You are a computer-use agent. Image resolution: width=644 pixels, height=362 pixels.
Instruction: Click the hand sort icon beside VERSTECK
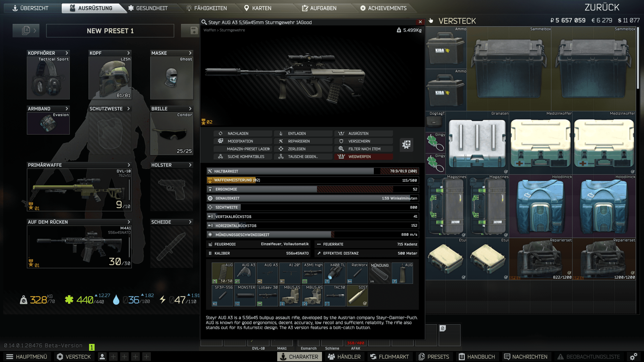tap(431, 21)
